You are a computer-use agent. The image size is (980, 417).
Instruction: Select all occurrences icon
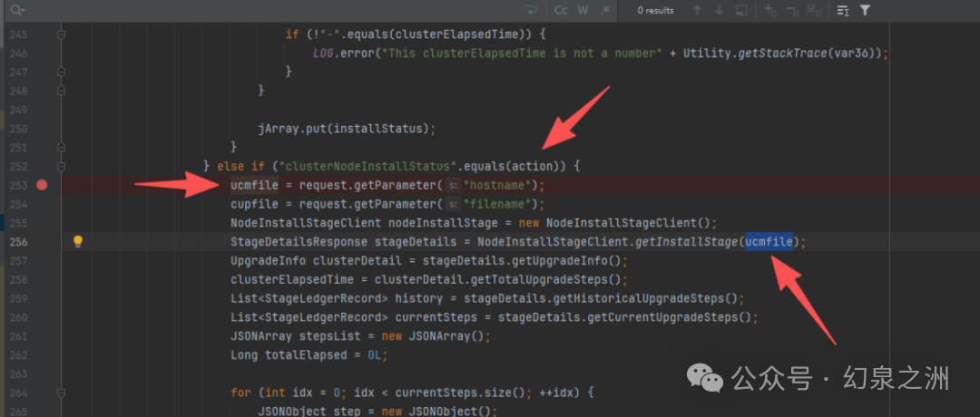[x=814, y=10]
